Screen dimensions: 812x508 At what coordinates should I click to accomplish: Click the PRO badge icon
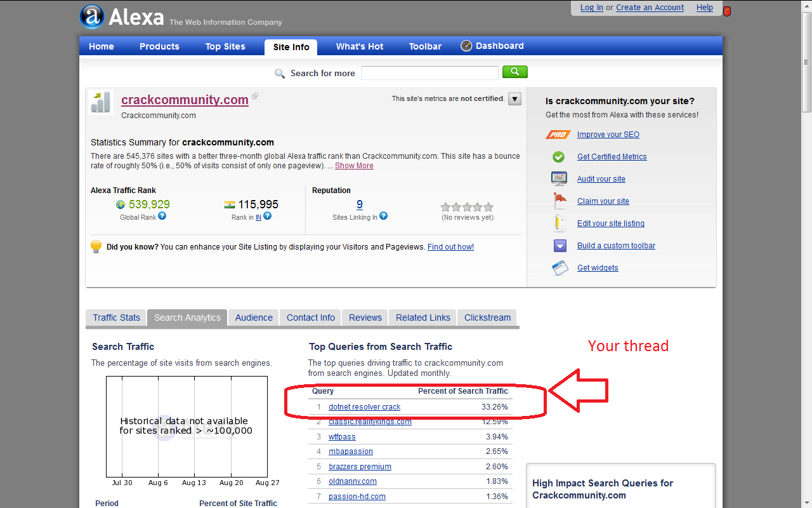pos(558,135)
